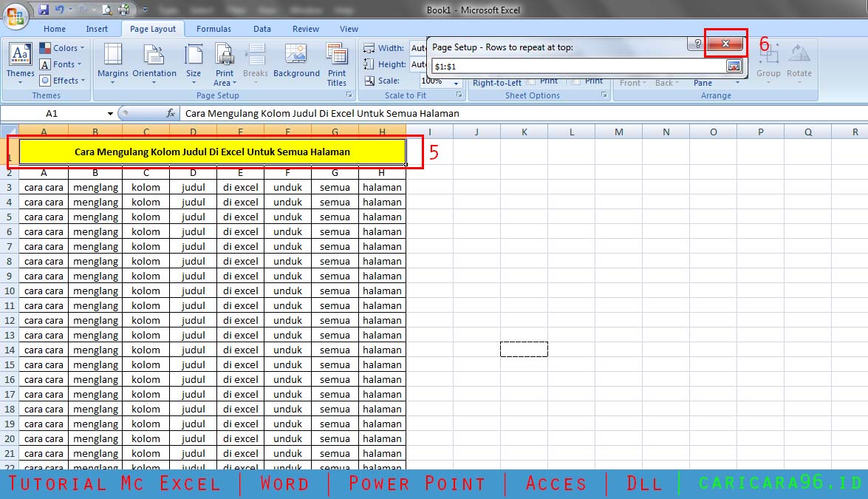Click the Background image button
Viewport: 868px width, 499px height.
[297, 61]
